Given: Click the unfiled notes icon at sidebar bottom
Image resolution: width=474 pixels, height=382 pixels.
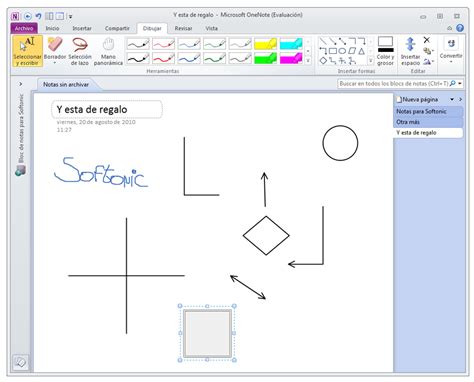Looking at the screenshot, I should pos(21,362).
